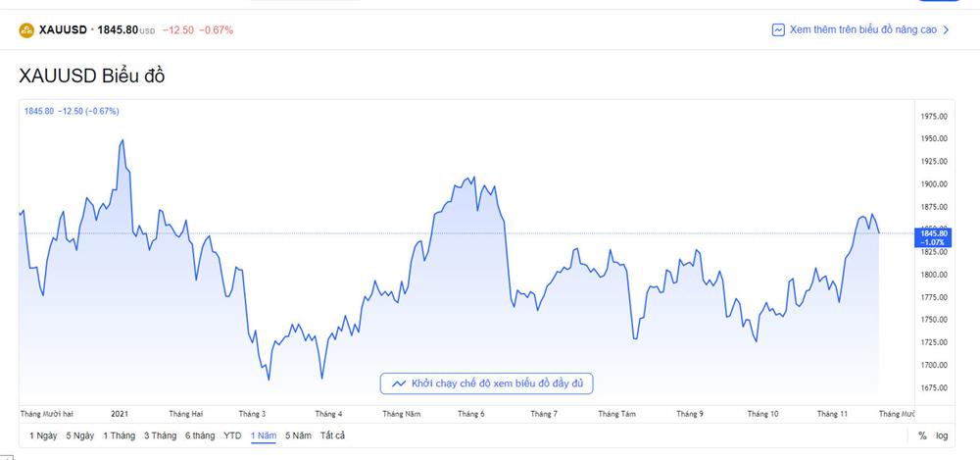The width and height of the screenshot is (980, 460).
Task: Choose the 1 Tháng time range
Action: [x=119, y=435]
